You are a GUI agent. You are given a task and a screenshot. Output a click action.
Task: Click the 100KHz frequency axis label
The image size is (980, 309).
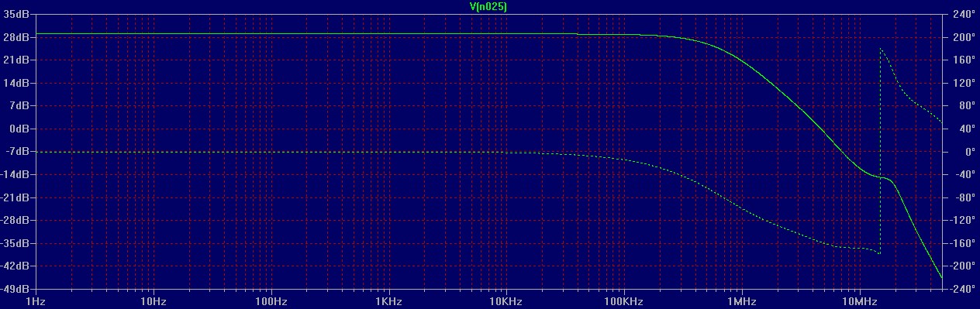tap(623, 301)
